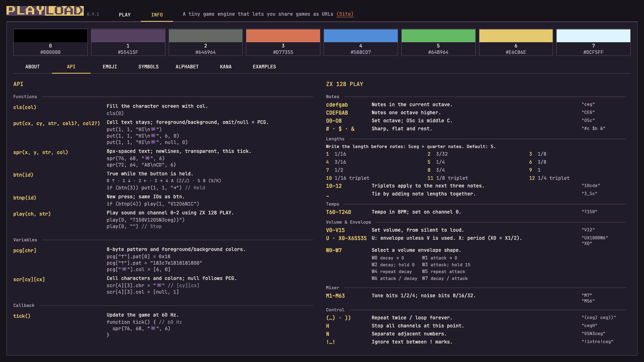Viewport: 644px width, 362px height.
Task: Pick color swatch 7 #DCF5FF
Action: pyautogui.click(x=593, y=42)
